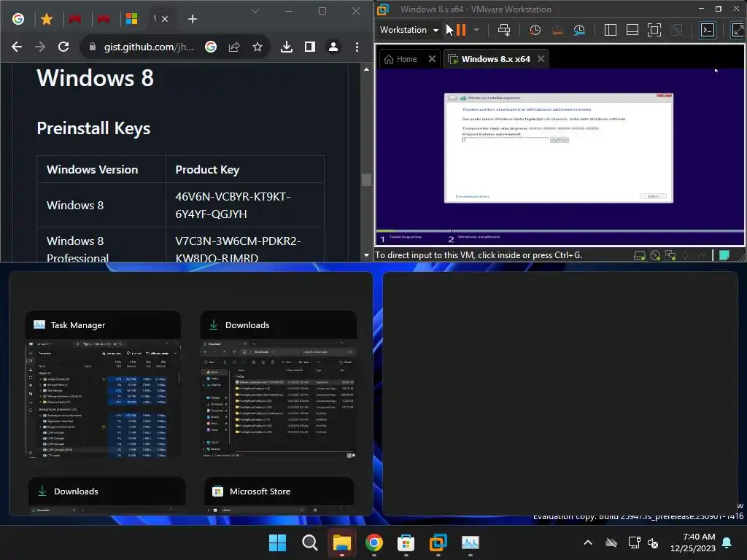Open Google Chrome from the taskbar
Screen dimensions: 747x560
374,542
